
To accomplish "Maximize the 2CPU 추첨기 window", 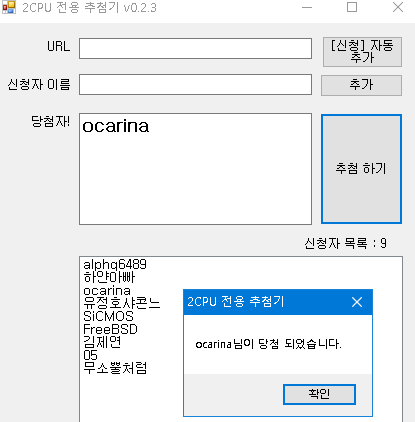I will (x=352, y=7).
